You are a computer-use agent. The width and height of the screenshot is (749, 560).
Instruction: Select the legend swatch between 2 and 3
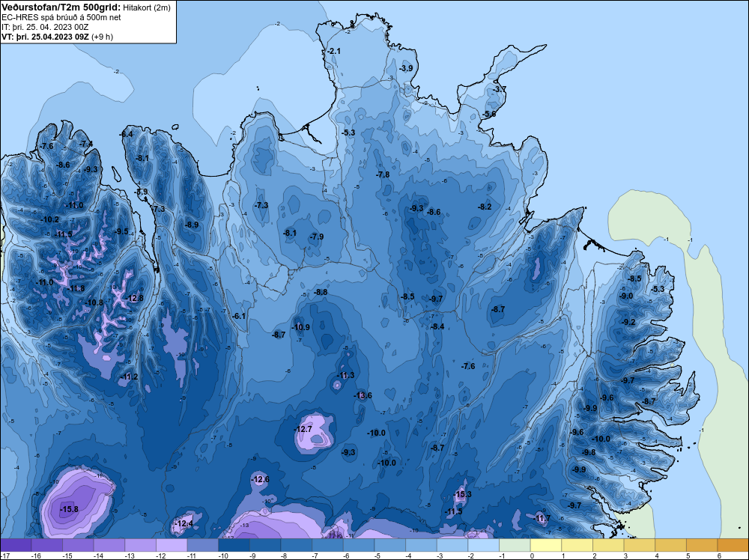pos(608,545)
